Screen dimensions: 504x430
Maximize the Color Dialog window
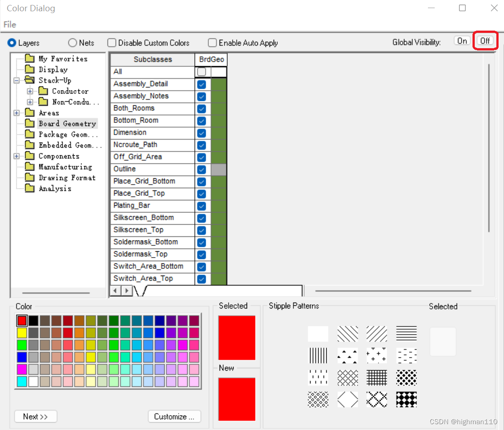[x=462, y=8]
